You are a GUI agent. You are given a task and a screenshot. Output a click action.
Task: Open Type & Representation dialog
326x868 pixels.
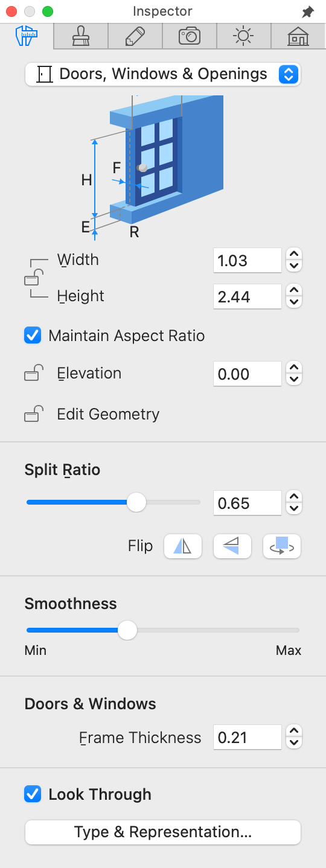click(162, 832)
